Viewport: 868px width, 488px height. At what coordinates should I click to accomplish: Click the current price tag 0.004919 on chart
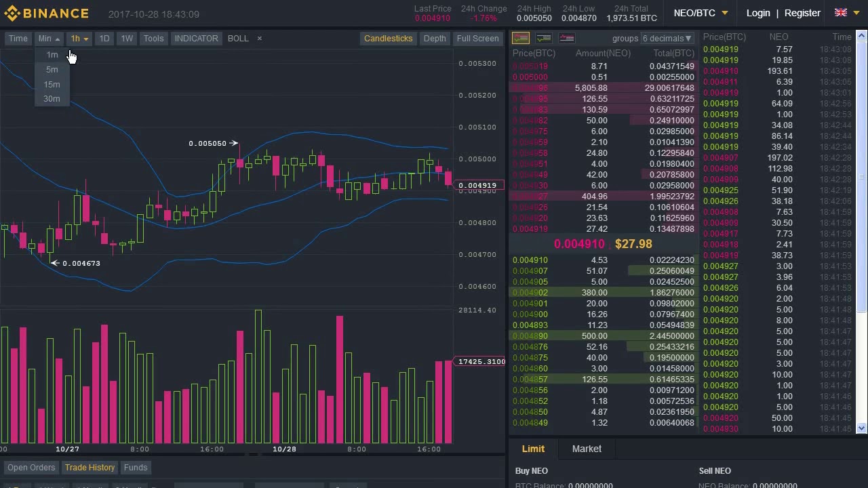pyautogui.click(x=478, y=185)
